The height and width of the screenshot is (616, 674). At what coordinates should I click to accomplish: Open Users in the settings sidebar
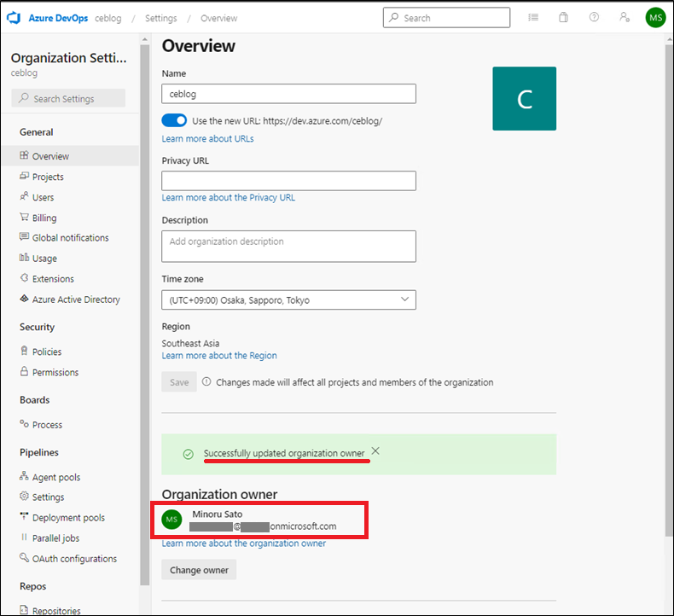43,197
